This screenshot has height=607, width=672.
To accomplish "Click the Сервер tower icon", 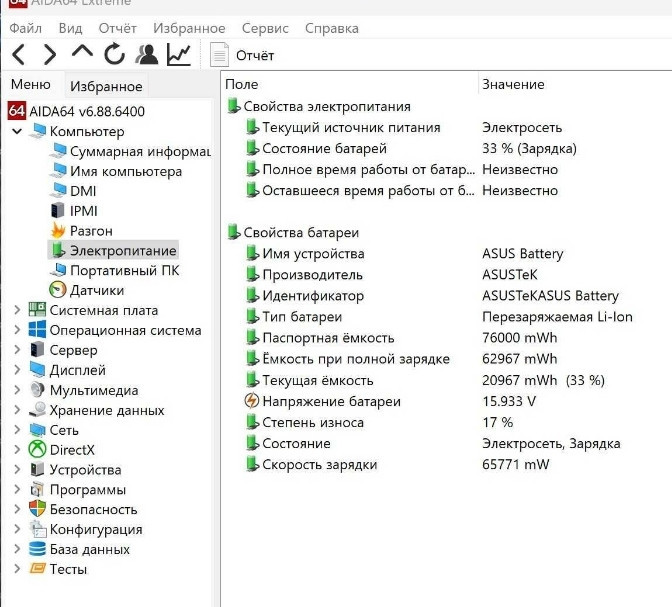I will 37,350.
